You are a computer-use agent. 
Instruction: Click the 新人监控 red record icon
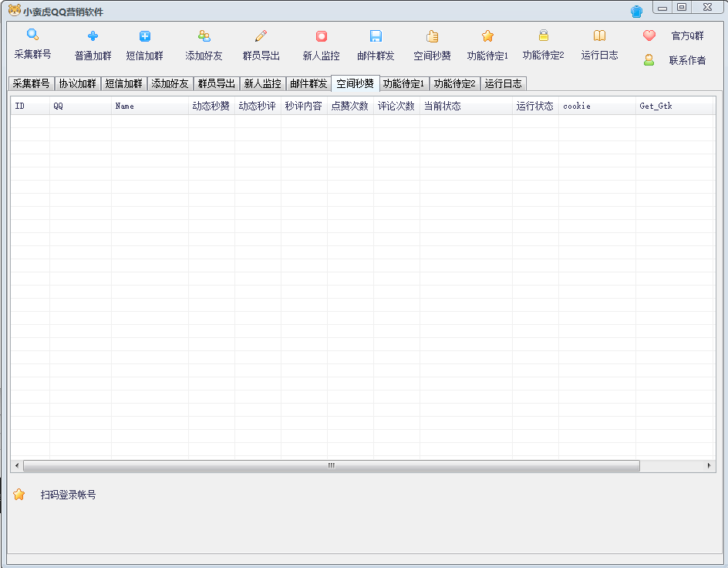[x=321, y=35]
